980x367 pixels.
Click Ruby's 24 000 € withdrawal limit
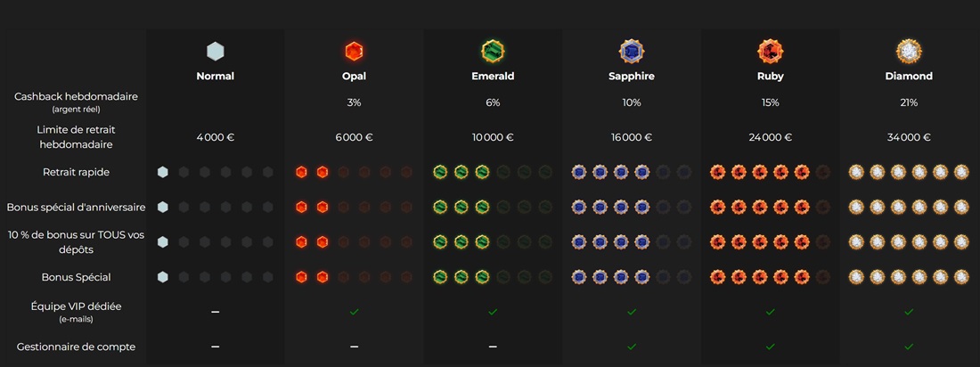click(770, 137)
